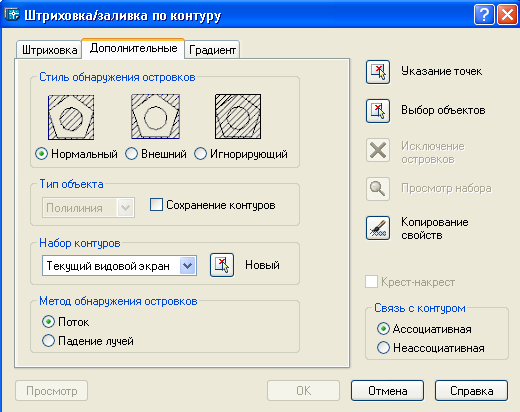Switch to the Штриховка tab
The width and height of the screenshot is (520, 412).
point(49,50)
